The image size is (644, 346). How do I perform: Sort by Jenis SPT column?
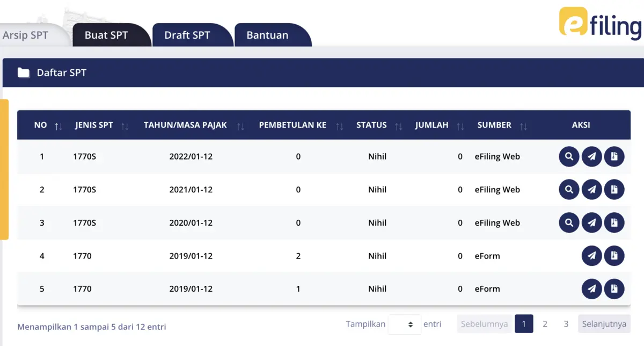pos(125,126)
